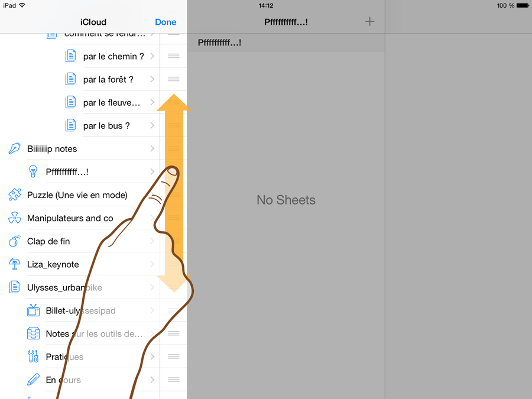The height and width of the screenshot is (399, 532).
Task: Add a new sheet with the plus button
Action: [x=370, y=22]
